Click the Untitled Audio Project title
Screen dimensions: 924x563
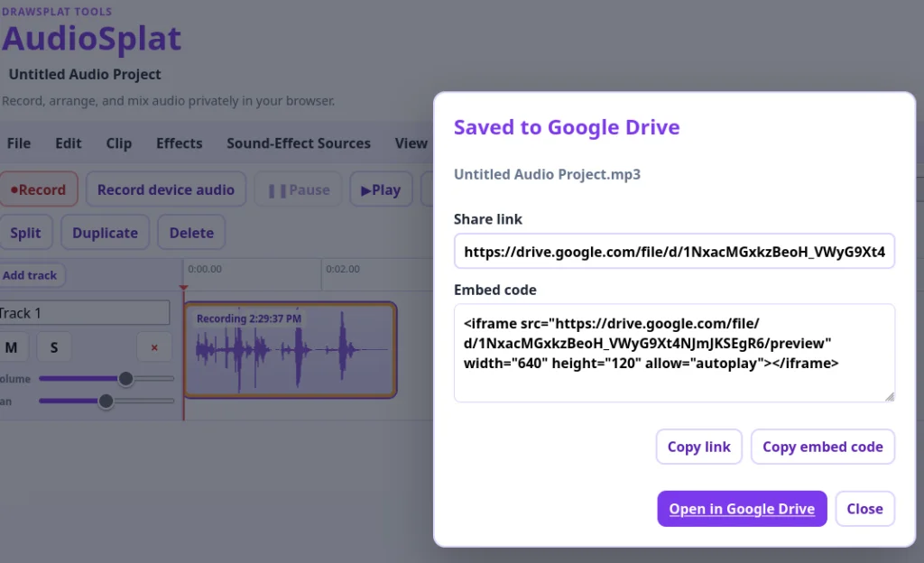tap(85, 74)
